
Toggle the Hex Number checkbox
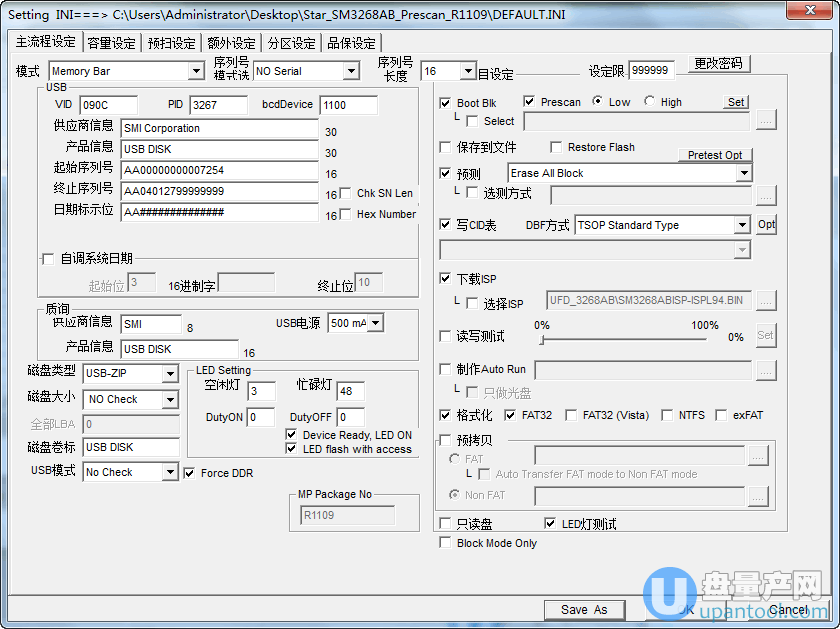click(346, 214)
